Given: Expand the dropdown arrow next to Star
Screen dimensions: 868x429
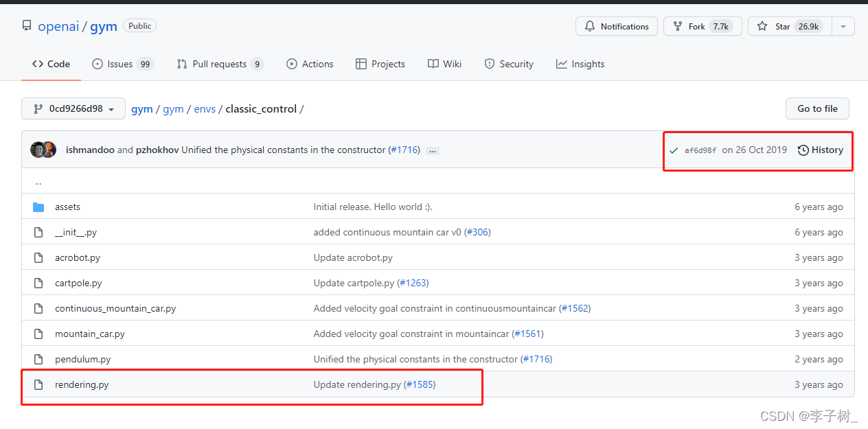Looking at the screenshot, I should click(x=843, y=26).
